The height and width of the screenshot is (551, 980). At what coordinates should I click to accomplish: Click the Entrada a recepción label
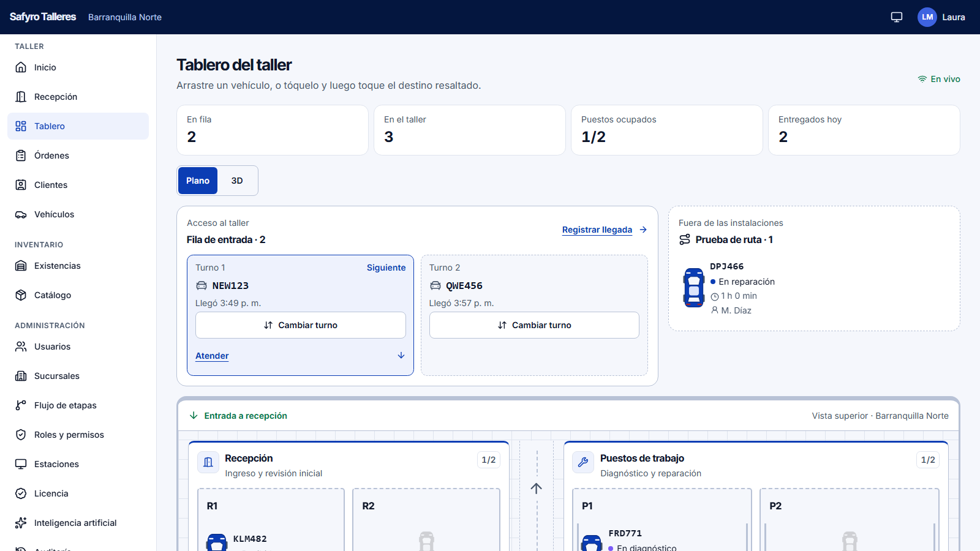point(246,416)
